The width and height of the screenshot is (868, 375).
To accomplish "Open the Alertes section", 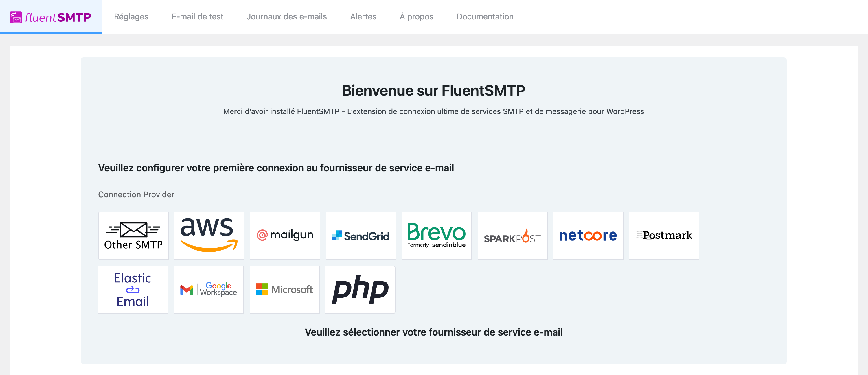I will (x=363, y=16).
